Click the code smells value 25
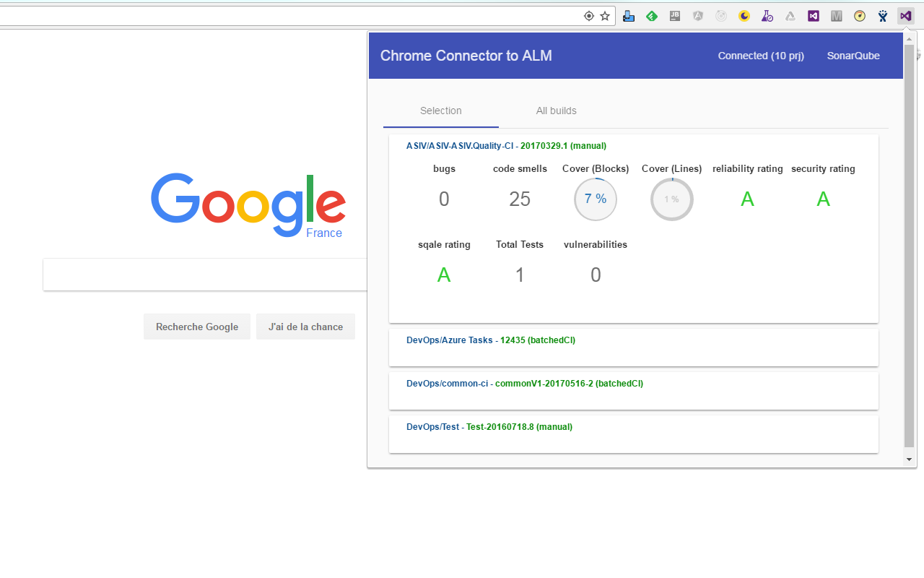 tap(520, 199)
